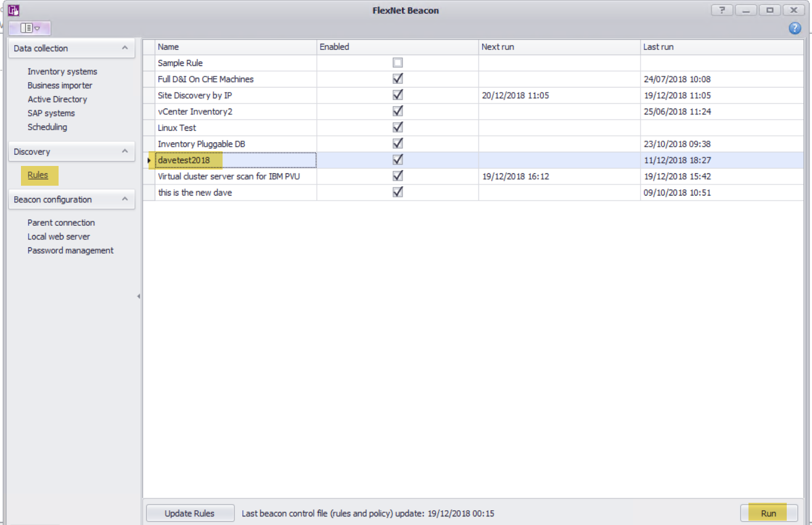The width and height of the screenshot is (812, 525).
Task: Select Scheduling in Data collection
Action: (x=47, y=127)
